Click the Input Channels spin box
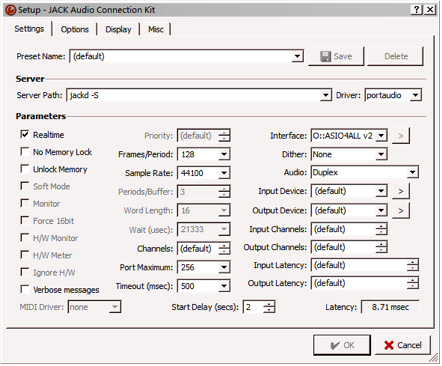The width and height of the screenshot is (442, 366). tap(349, 229)
